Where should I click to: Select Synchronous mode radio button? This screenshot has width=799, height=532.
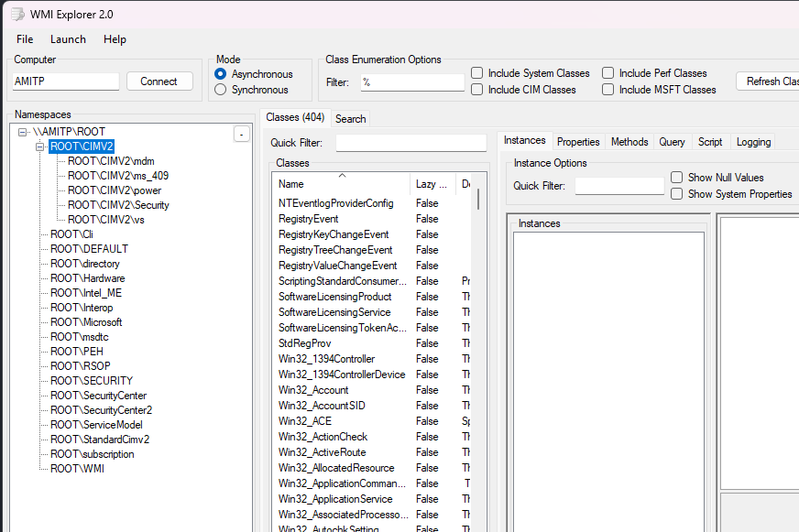coord(220,90)
